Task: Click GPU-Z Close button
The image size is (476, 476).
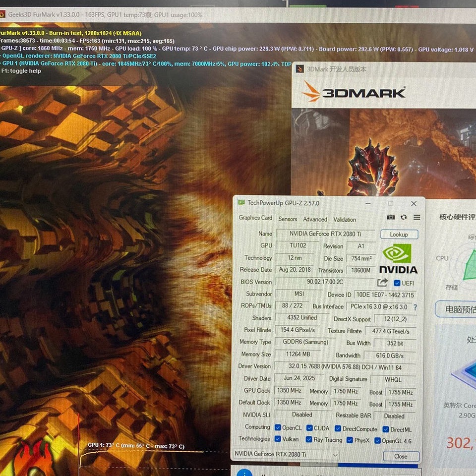Action: (x=401, y=456)
